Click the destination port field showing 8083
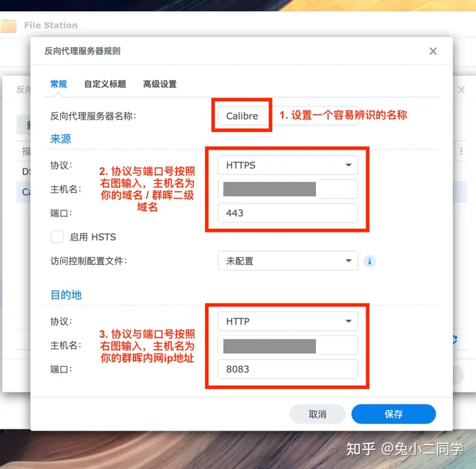476x469 pixels. tap(288, 369)
